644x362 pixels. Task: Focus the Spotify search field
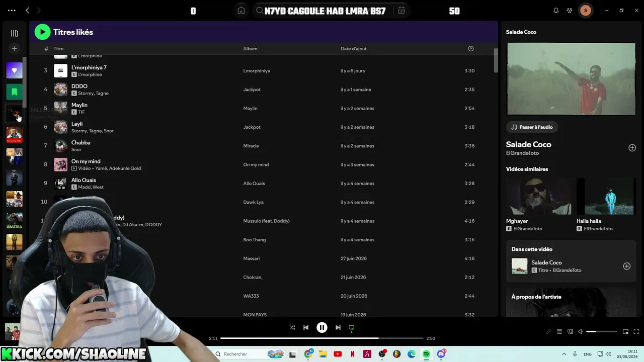[325, 11]
